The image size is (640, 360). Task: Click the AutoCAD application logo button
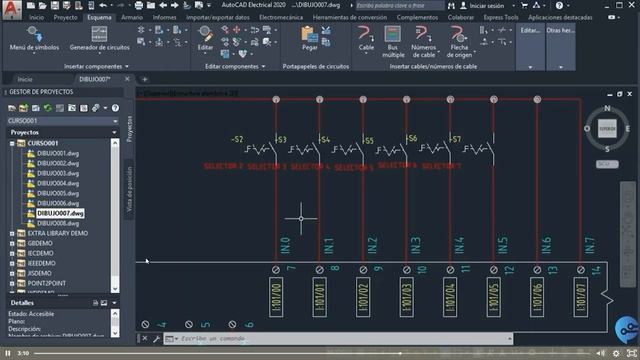12,9
